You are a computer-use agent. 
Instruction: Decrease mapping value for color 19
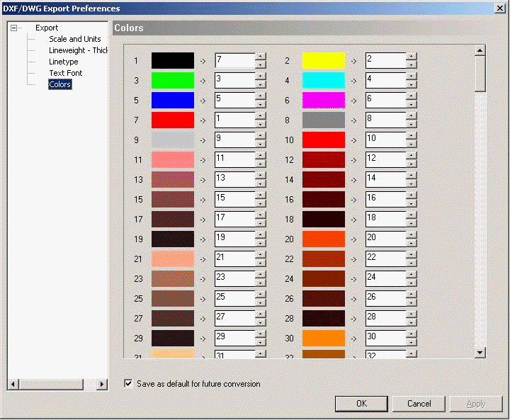pyautogui.click(x=260, y=244)
